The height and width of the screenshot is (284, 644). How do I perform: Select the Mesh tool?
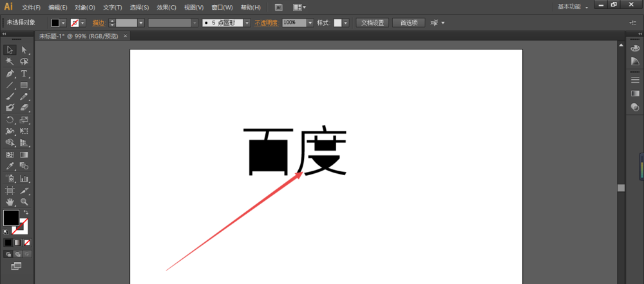click(x=10, y=155)
